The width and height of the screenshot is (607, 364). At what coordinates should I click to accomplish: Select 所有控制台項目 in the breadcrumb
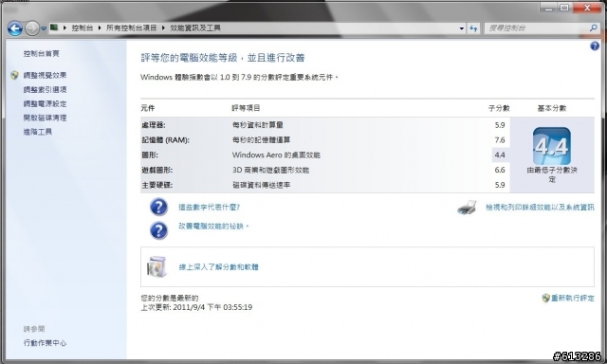[x=131, y=27]
